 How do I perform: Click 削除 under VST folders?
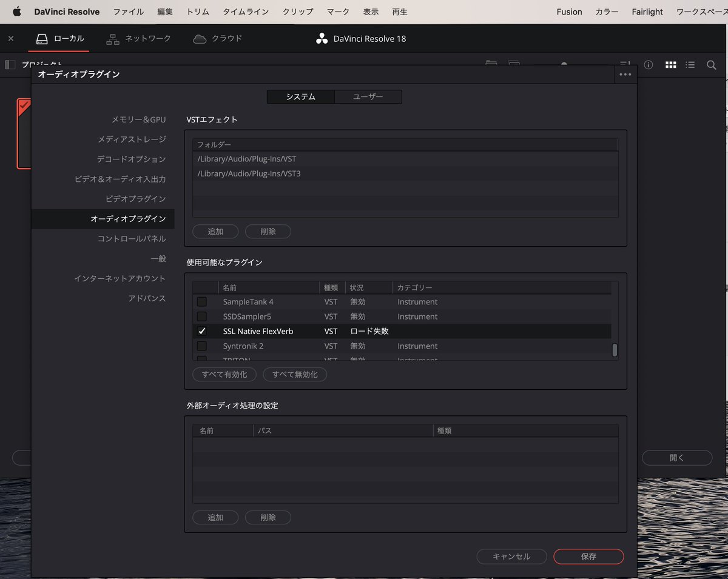pos(268,232)
